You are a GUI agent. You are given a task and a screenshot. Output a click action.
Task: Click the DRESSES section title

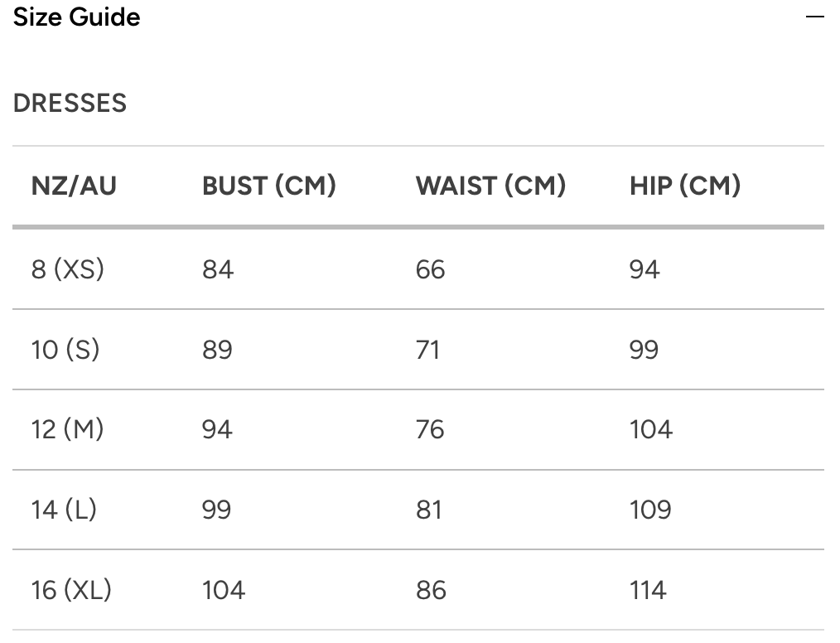(x=70, y=104)
